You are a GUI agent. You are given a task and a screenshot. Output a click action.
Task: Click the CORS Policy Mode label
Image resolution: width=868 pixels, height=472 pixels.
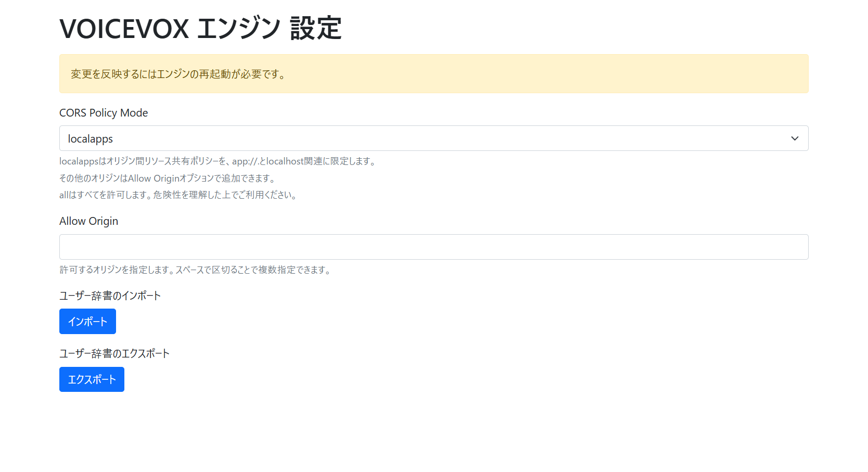click(104, 113)
